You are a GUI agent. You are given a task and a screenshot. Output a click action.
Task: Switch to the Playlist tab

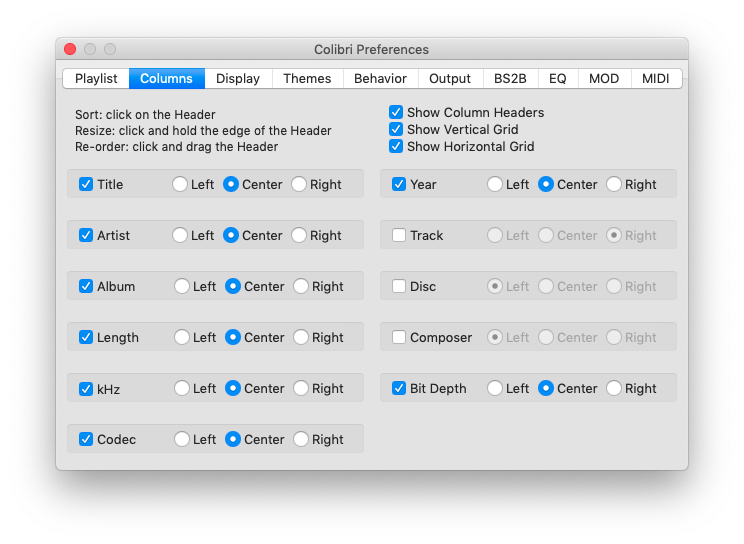(96, 78)
